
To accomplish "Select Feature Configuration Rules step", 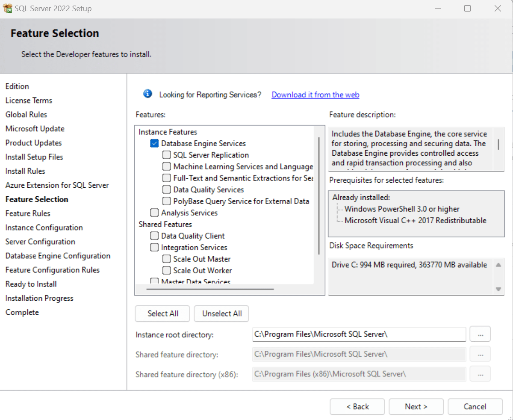I will pos(53,270).
